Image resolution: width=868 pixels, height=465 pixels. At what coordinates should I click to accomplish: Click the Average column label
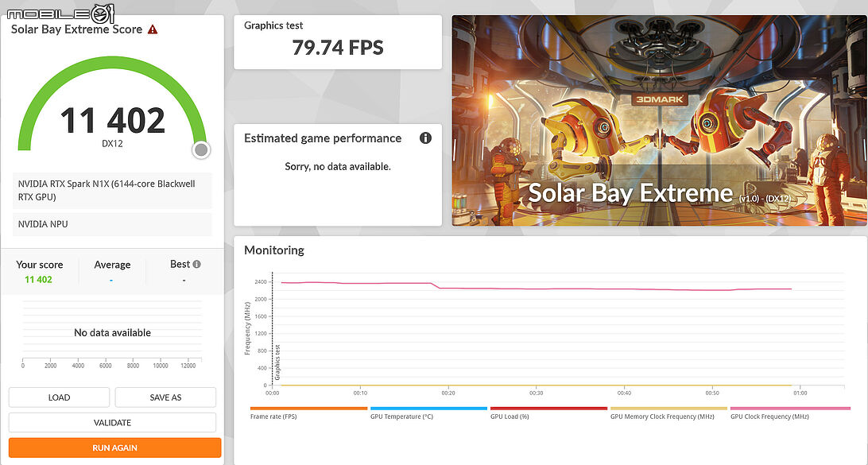point(112,265)
